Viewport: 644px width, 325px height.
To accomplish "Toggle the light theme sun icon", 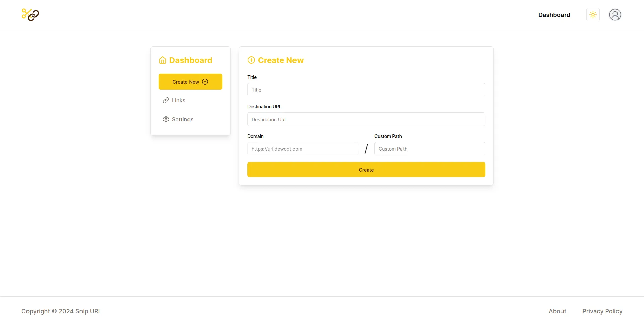I will click(593, 15).
